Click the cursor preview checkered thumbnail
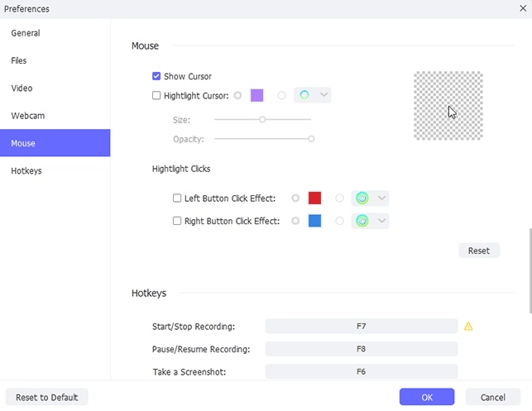Viewport: 532px width, 411px height. (x=448, y=106)
